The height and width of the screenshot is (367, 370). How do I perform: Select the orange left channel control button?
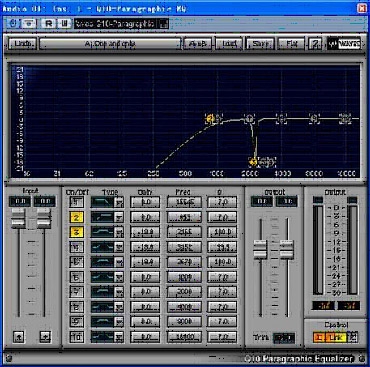pyautogui.click(x=319, y=337)
